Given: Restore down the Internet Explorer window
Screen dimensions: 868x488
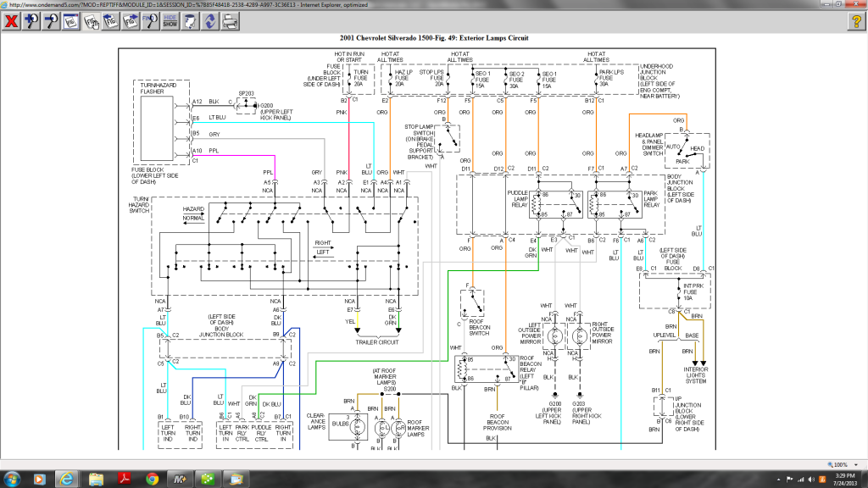Looking at the screenshot, I should click(838, 4).
